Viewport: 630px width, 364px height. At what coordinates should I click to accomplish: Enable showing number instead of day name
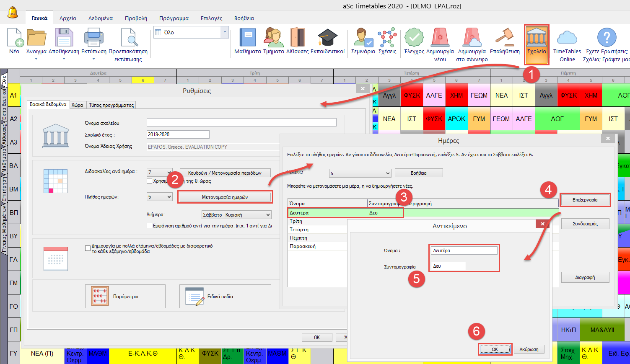[x=149, y=226]
